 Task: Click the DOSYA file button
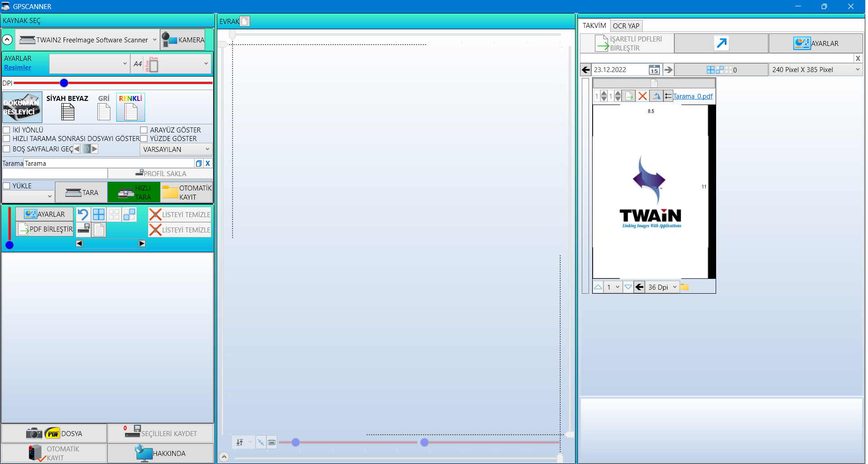[x=54, y=433]
